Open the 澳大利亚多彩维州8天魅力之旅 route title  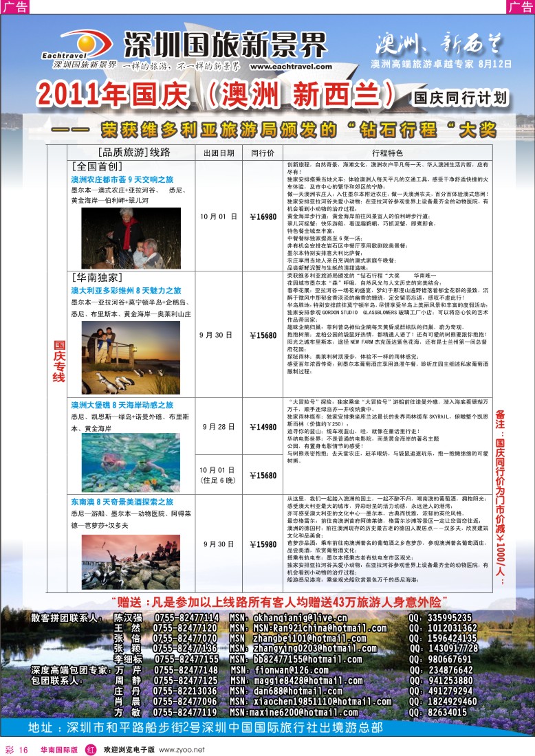(x=127, y=290)
